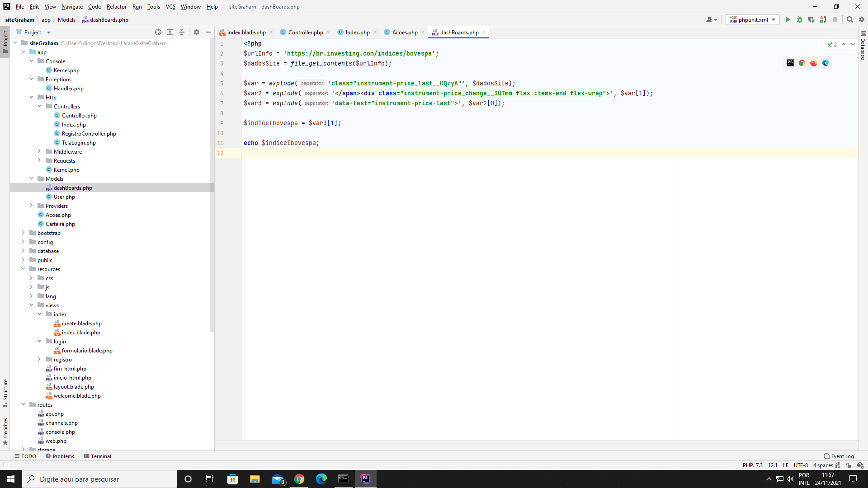The height and width of the screenshot is (488, 868).
Task: Click Project panel vertical scrollbar
Action: click(x=212, y=185)
